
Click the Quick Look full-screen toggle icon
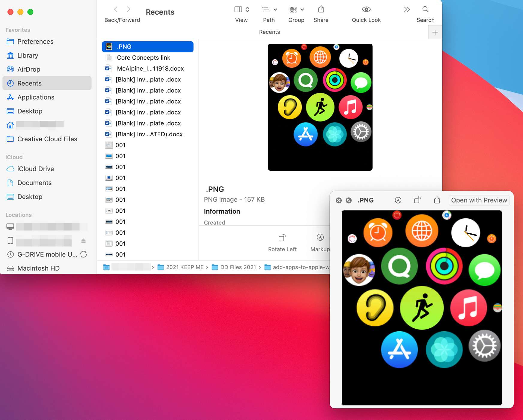(x=349, y=200)
